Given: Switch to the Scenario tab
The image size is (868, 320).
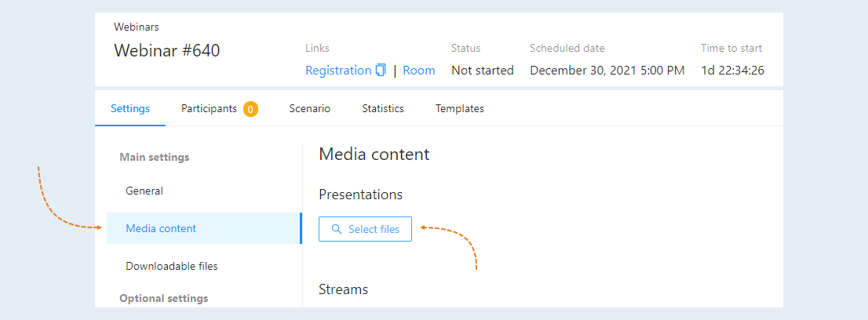Looking at the screenshot, I should point(310,108).
